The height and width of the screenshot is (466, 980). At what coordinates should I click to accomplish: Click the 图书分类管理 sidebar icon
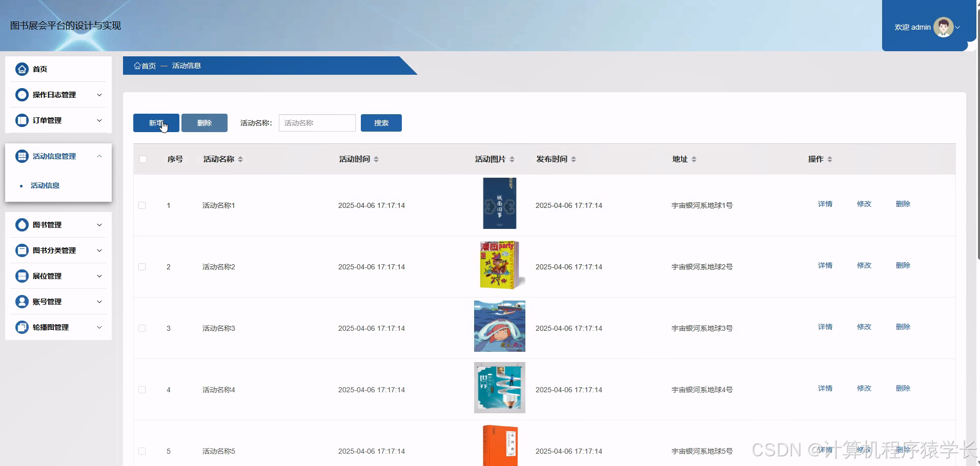click(22, 250)
